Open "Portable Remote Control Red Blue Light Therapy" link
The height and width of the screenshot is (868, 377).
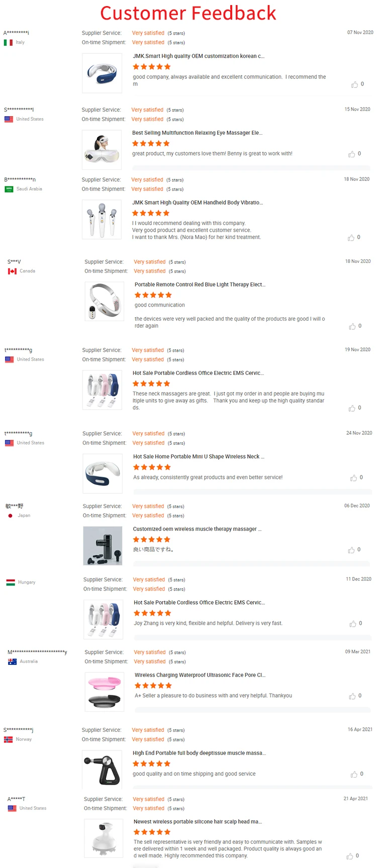[200, 285]
